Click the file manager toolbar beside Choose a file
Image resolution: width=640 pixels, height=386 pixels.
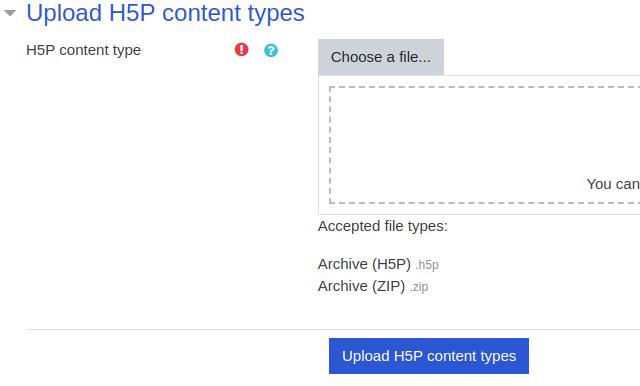(x=542, y=57)
